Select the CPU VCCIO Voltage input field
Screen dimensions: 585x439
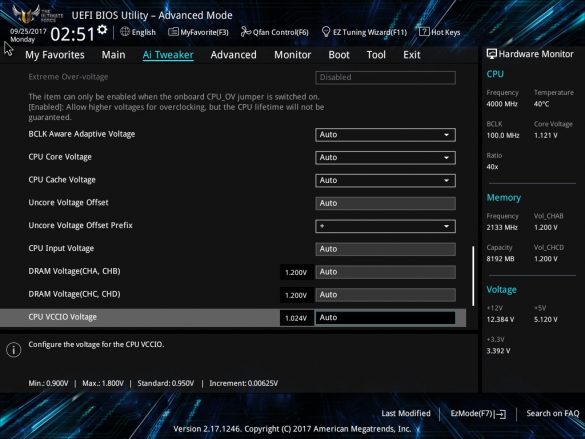(x=385, y=317)
